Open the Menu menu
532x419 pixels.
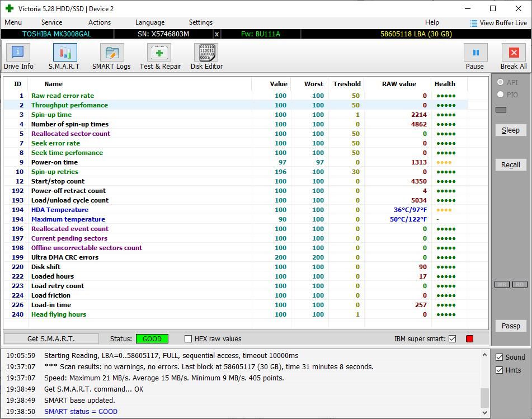[x=13, y=22]
